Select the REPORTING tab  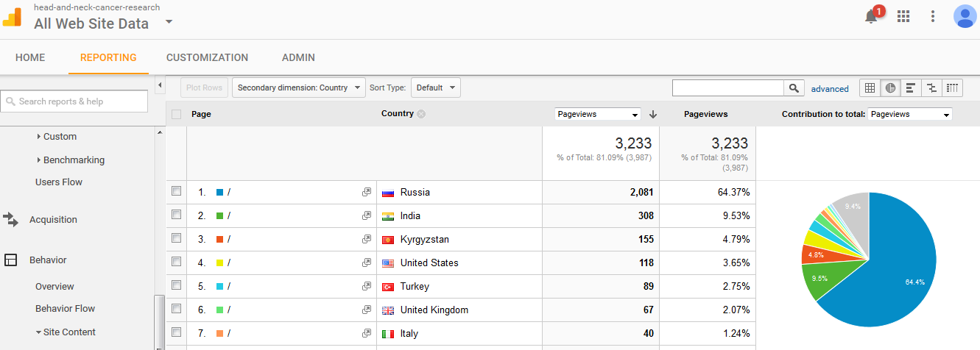click(x=108, y=57)
